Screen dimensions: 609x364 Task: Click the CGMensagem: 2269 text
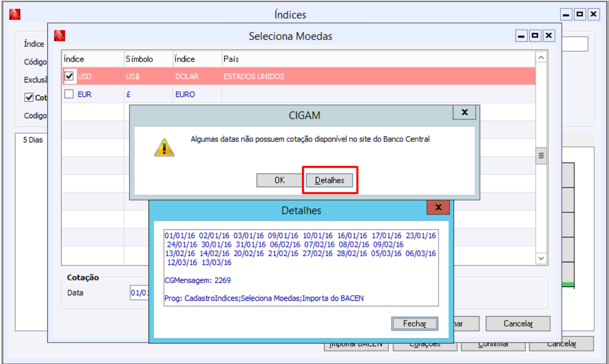[197, 280]
